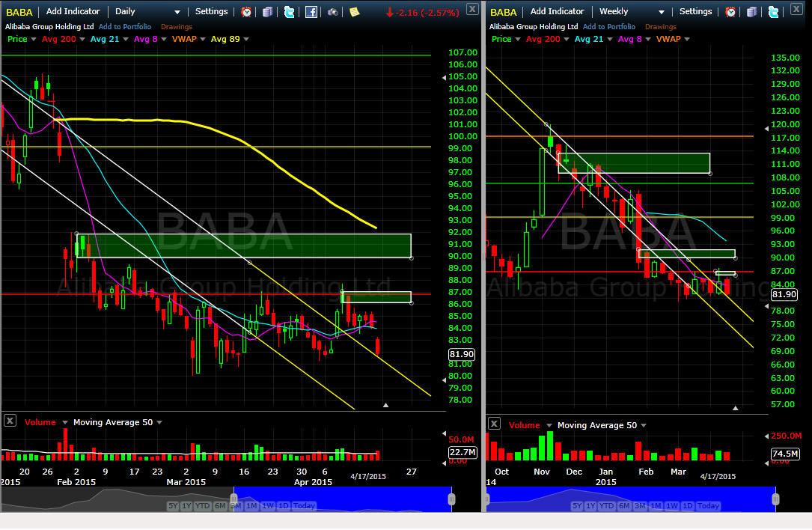The height and width of the screenshot is (530, 812).
Task: Click the camera snapshot icon
Action: click(x=332, y=11)
